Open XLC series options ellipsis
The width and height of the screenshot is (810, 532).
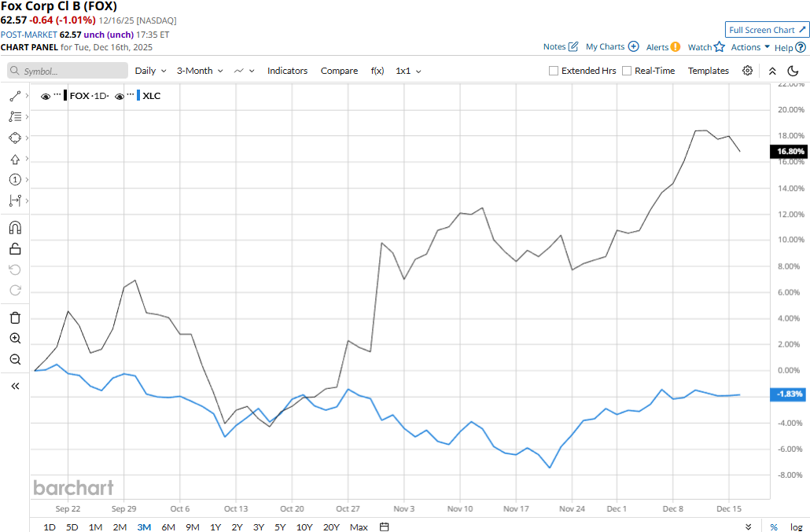(x=131, y=95)
